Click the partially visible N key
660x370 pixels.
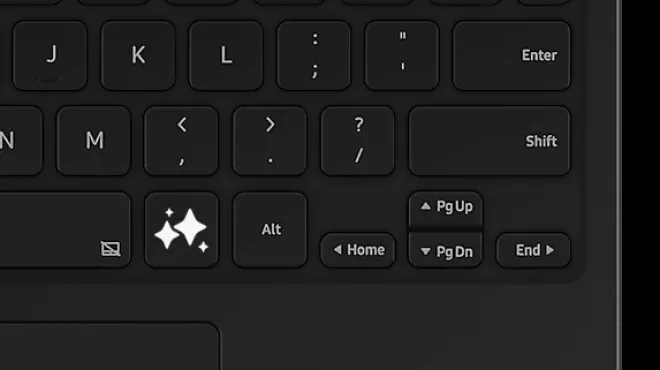click(x=21, y=141)
